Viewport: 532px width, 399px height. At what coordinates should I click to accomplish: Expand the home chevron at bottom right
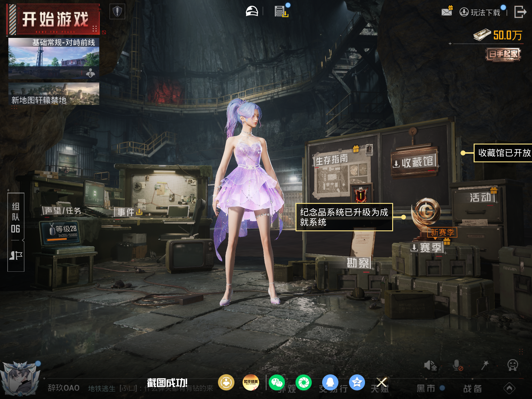click(x=509, y=388)
